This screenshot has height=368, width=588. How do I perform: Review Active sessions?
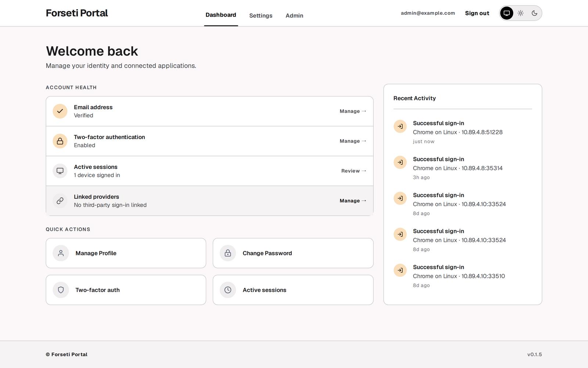click(x=354, y=171)
